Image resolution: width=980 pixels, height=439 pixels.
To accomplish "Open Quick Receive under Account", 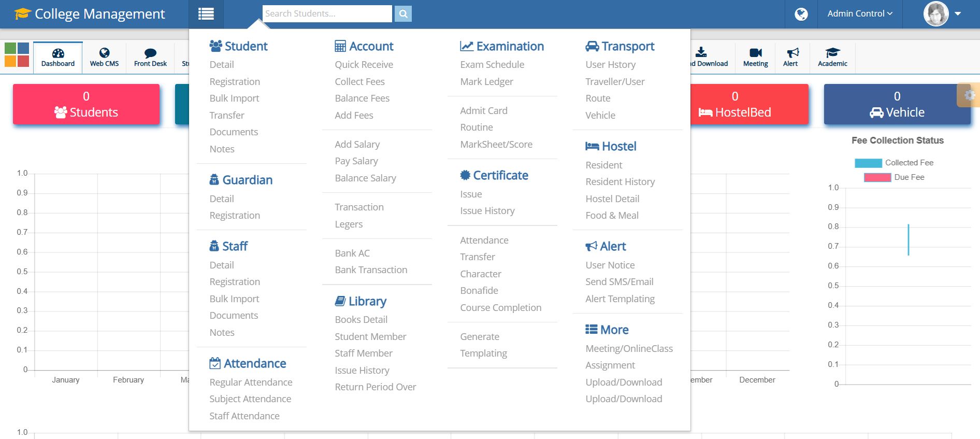I will [364, 64].
